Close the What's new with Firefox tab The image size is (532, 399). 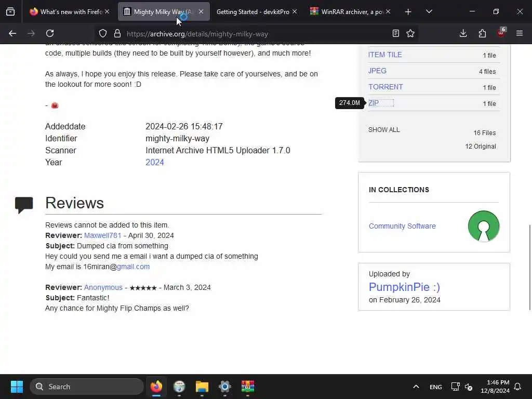point(107,11)
